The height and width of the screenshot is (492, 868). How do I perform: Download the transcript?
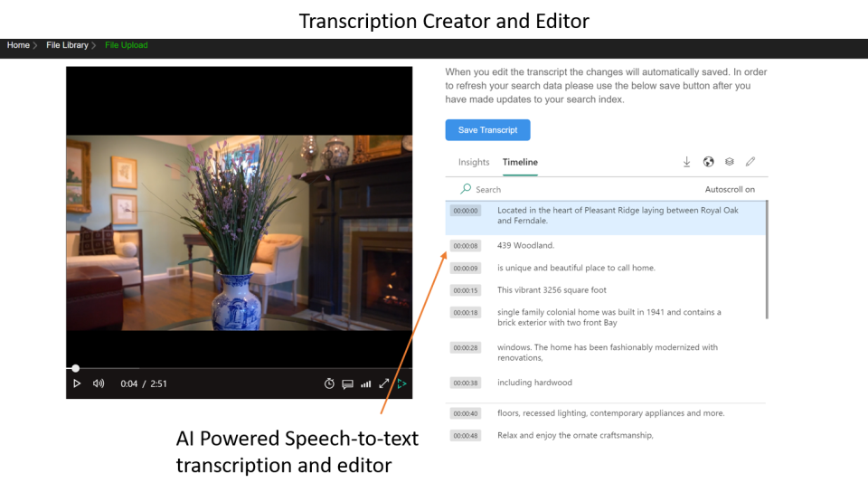coord(686,162)
